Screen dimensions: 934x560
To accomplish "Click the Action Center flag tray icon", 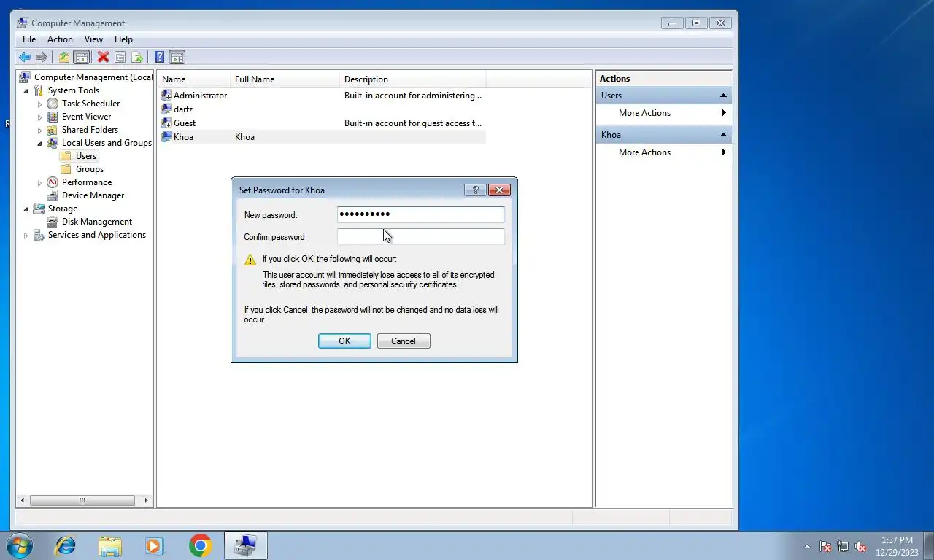I will pyautogui.click(x=825, y=546).
